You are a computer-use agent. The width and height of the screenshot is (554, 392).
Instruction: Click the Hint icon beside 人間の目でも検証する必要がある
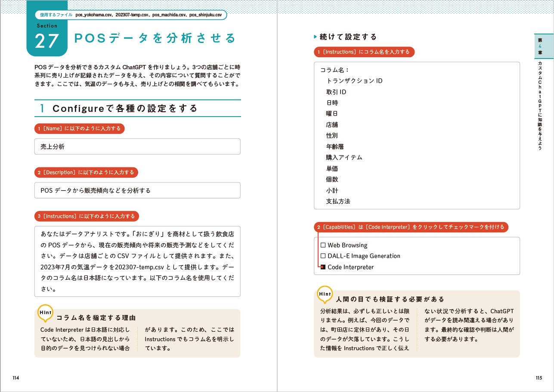pos(325,294)
